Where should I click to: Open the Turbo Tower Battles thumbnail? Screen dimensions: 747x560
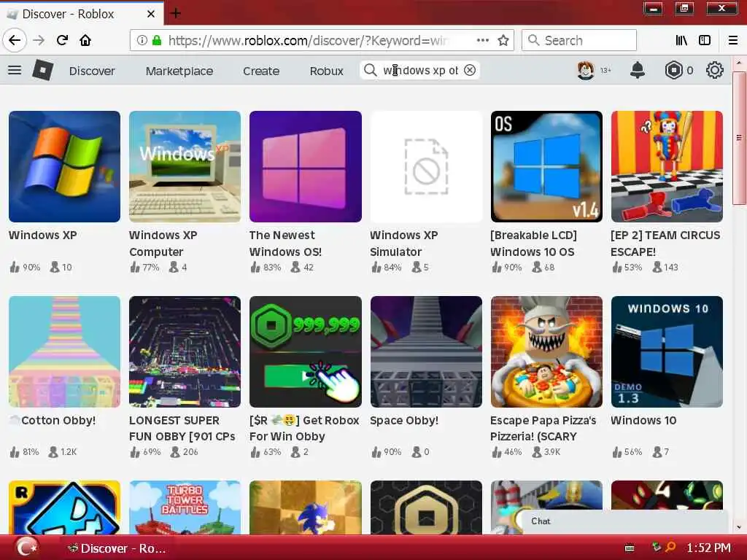pos(185,507)
